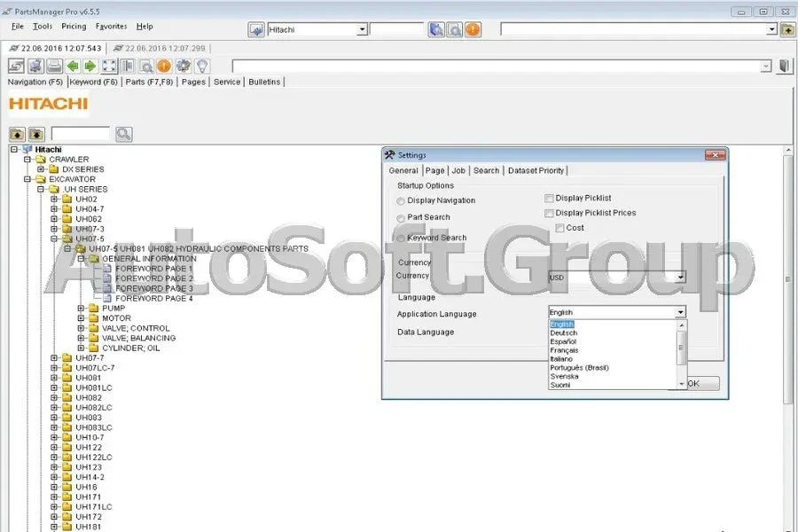Open settings gear icon in toolbar
Image resolution: width=798 pixels, height=532 pixels.
[184, 66]
